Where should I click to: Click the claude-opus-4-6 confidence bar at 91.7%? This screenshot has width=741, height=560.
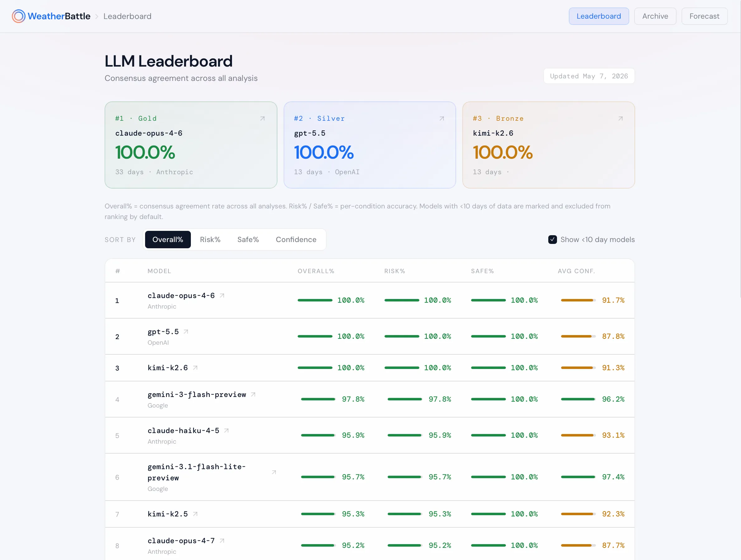coord(578,300)
